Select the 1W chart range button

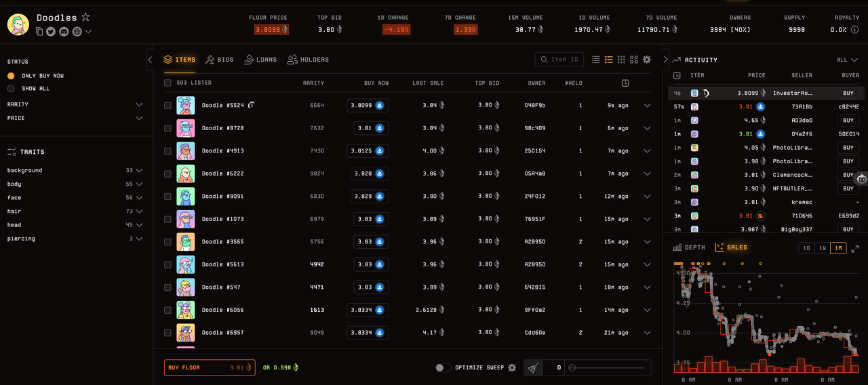pyautogui.click(x=822, y=248)
